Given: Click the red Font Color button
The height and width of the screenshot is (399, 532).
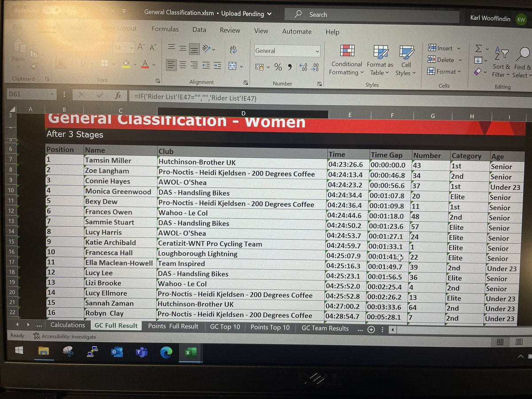Looking at the screenshot, I should coord(145,65).
